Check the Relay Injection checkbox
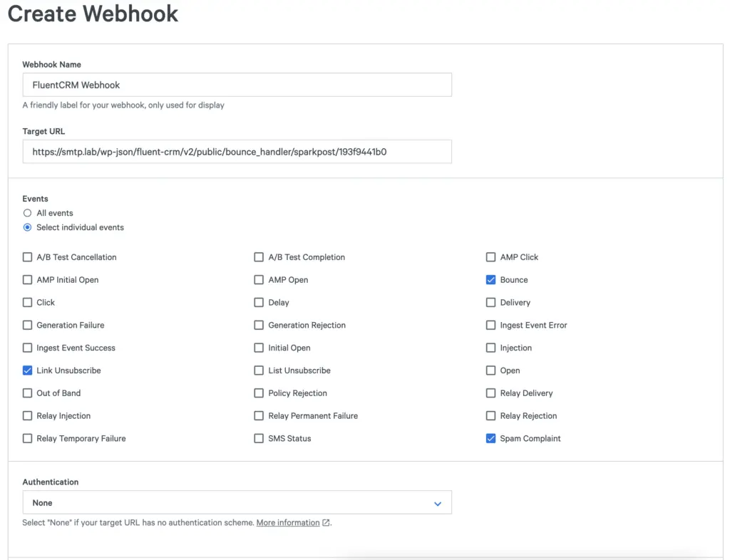Image resolution: width=730 pixels, height=560 pixels. click(x=28, y=416)
